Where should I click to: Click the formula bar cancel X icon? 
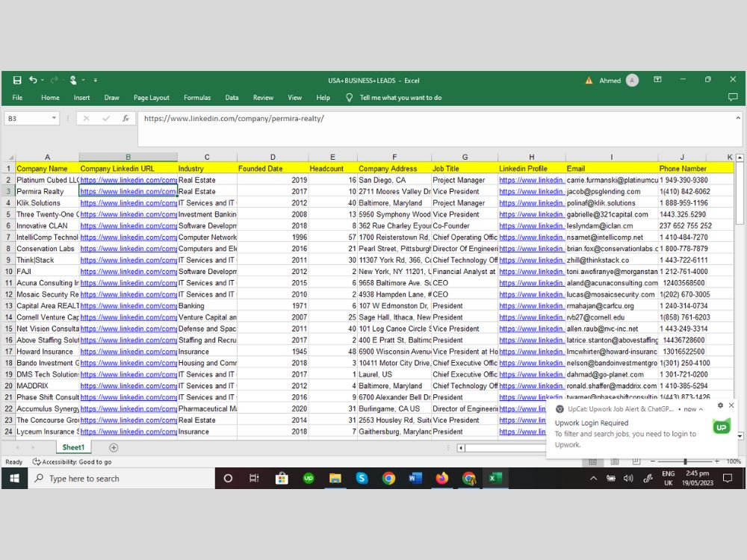tap(86, 118)
